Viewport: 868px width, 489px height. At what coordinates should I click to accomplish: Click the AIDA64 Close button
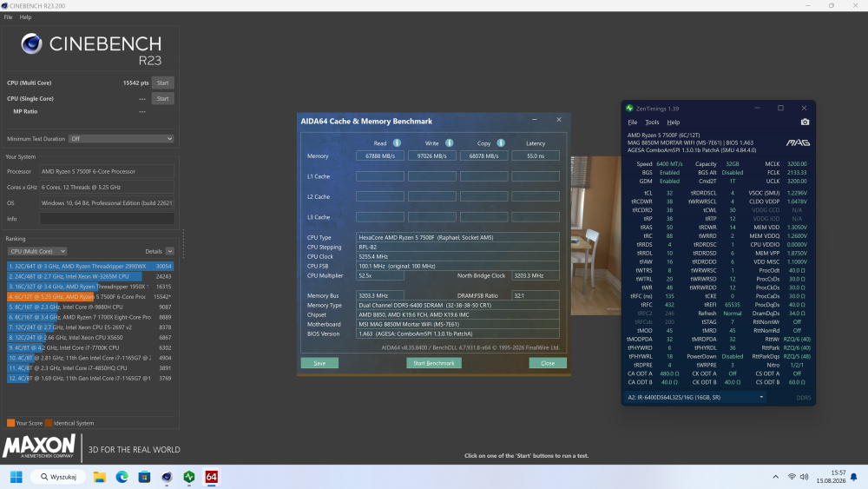click(548, 363)
